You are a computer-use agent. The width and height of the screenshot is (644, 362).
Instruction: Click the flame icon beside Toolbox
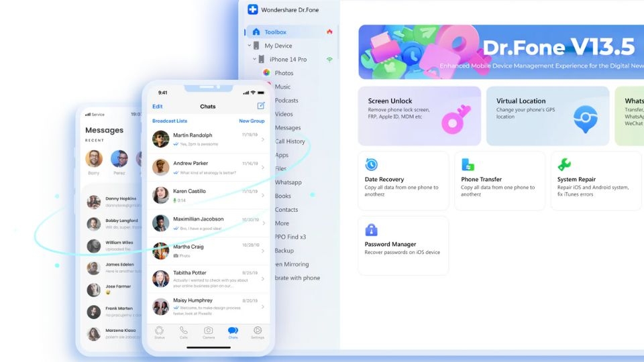tap(329, 32)
